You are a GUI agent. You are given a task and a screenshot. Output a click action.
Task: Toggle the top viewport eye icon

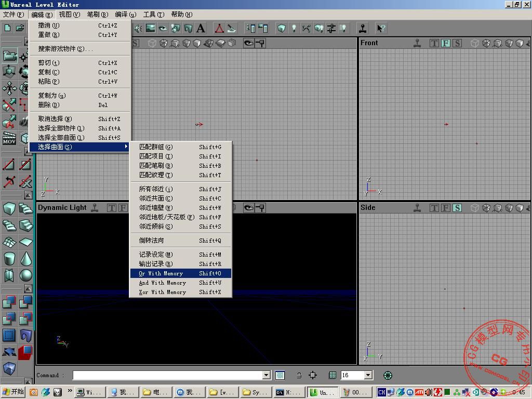click(248, 43)
